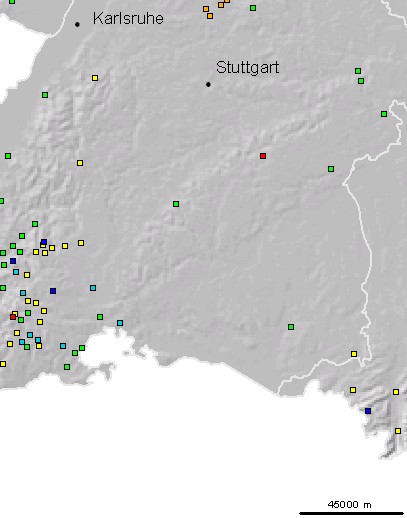Select the red marker southeast of Stuttgart

pos(263,156)
